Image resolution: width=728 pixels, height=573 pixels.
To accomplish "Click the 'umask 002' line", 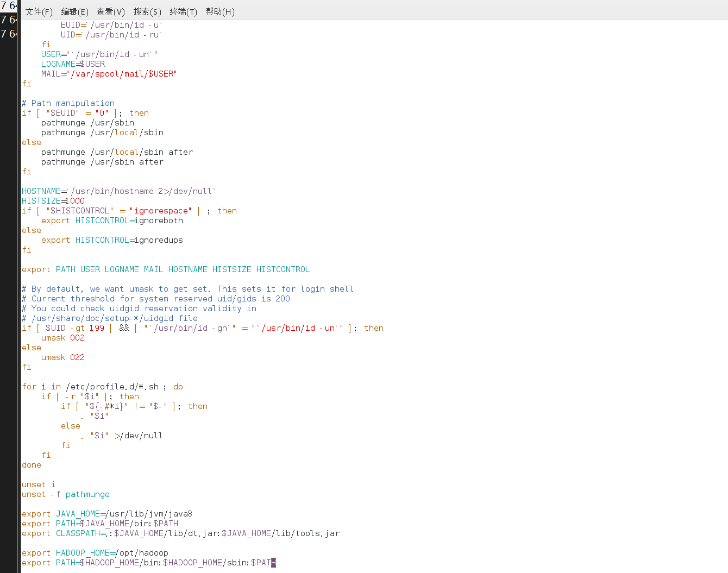I will [x=63, y=338].
